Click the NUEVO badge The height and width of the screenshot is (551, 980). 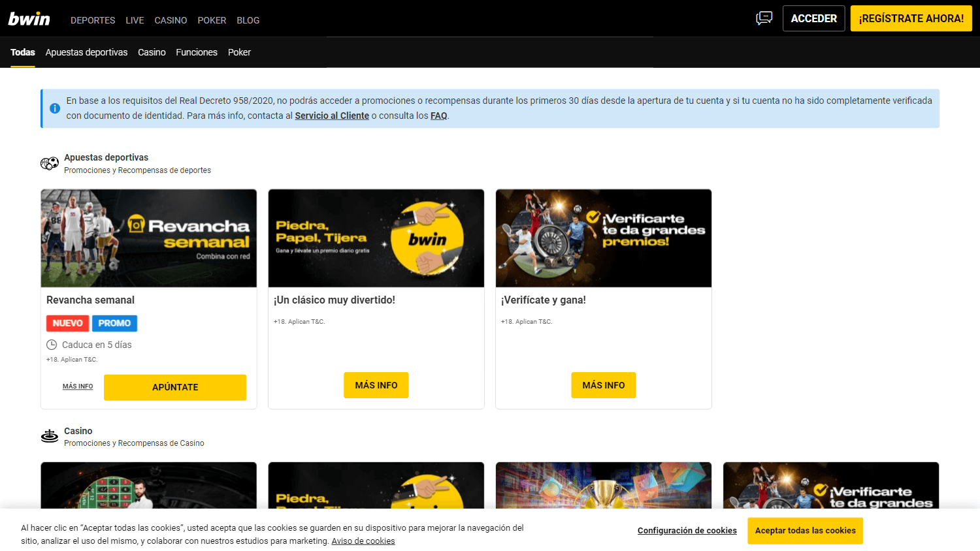68,323
